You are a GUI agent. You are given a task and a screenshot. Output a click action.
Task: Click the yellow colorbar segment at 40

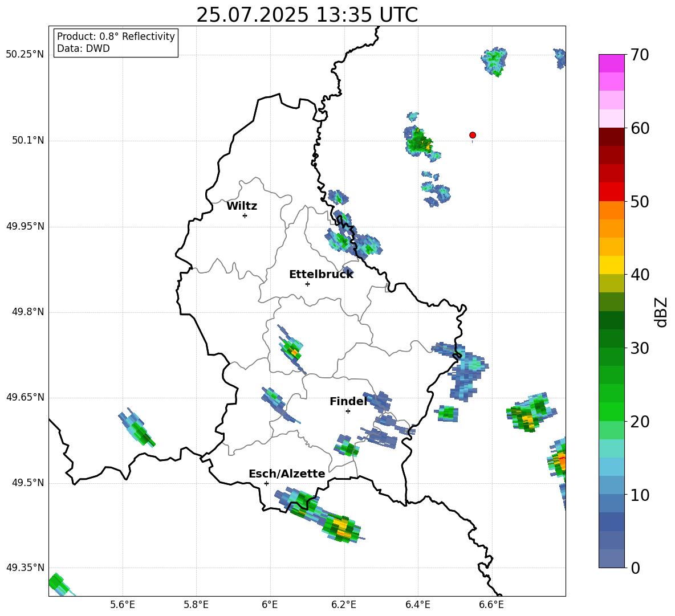611,265
